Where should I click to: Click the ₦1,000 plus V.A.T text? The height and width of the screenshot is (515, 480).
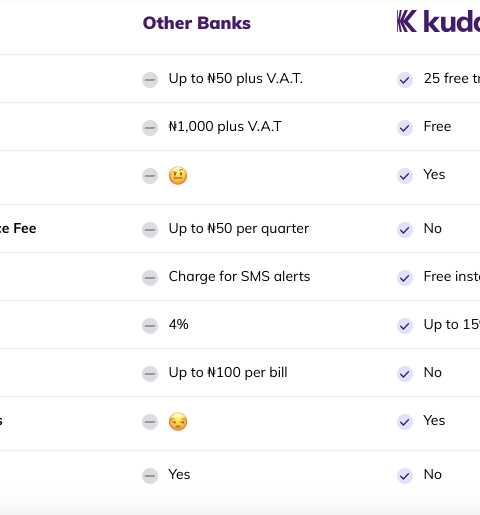click(x=225, y=127)
